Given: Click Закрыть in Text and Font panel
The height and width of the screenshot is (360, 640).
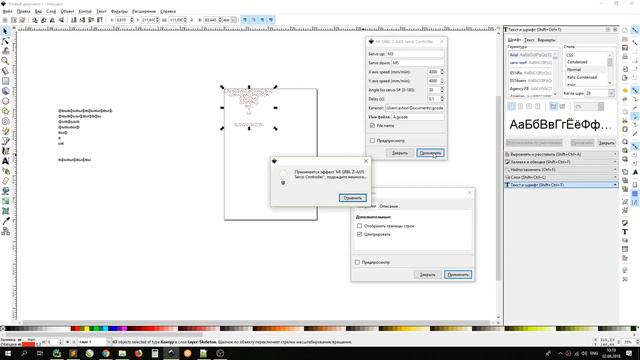Looking at the screenshot, I should (x=606, y=143).
